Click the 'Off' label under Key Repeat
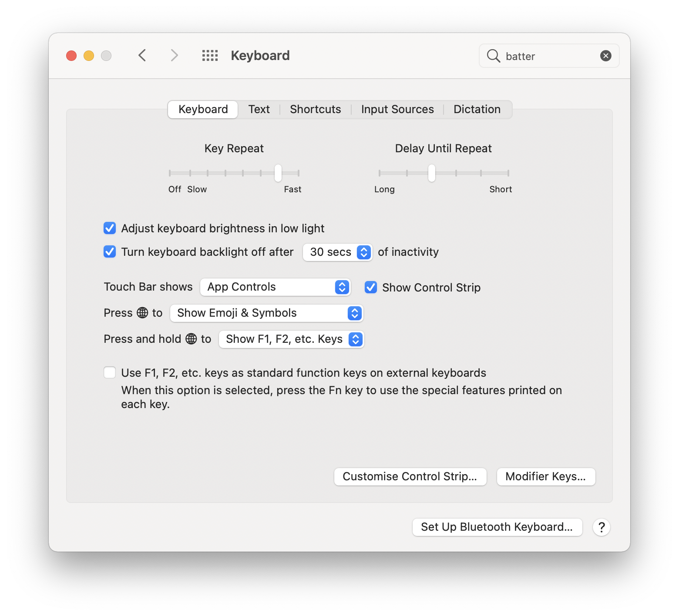 click(x=175, y=189)
